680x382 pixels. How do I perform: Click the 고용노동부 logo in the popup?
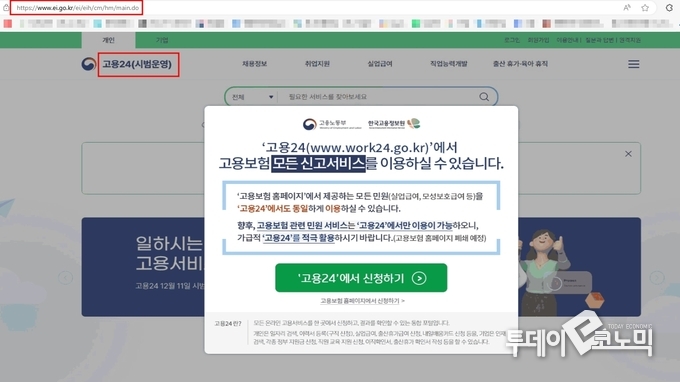coord(332,124)
